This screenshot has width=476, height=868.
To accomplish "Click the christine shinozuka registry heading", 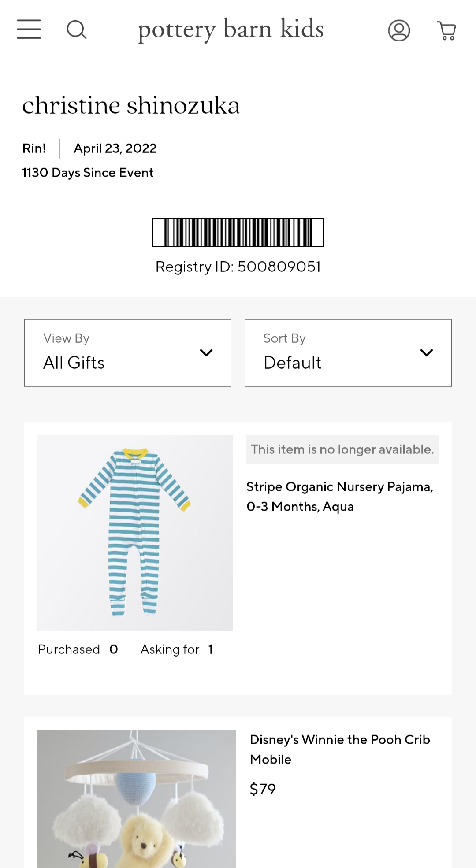I will click(x=131, y=105).
